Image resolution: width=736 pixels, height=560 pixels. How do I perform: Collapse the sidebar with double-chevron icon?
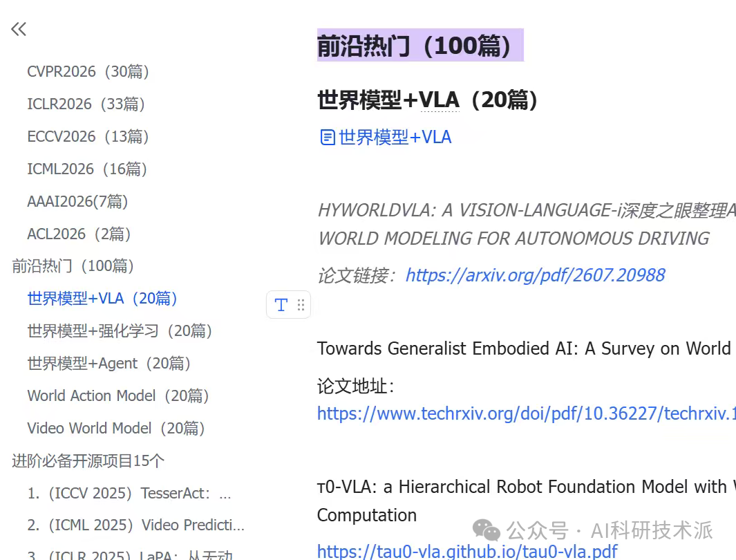pyautogui.click(x=19, y=30)
